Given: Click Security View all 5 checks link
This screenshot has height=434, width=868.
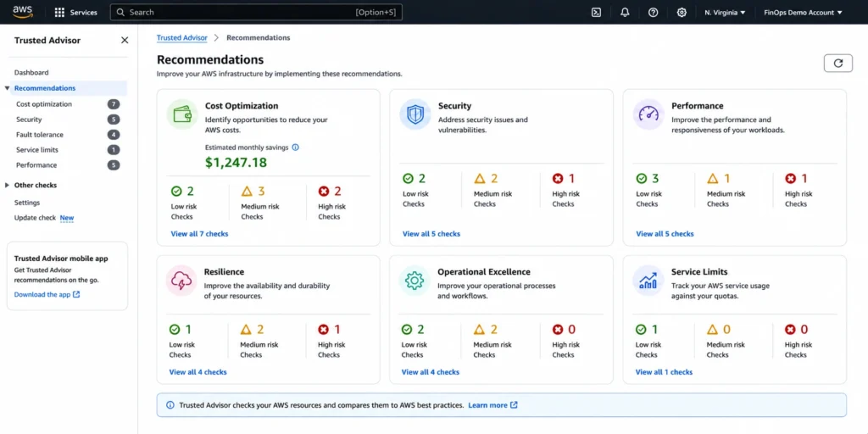Looking at the screenshot, I should pyautogui.click(x=431, y=234).
